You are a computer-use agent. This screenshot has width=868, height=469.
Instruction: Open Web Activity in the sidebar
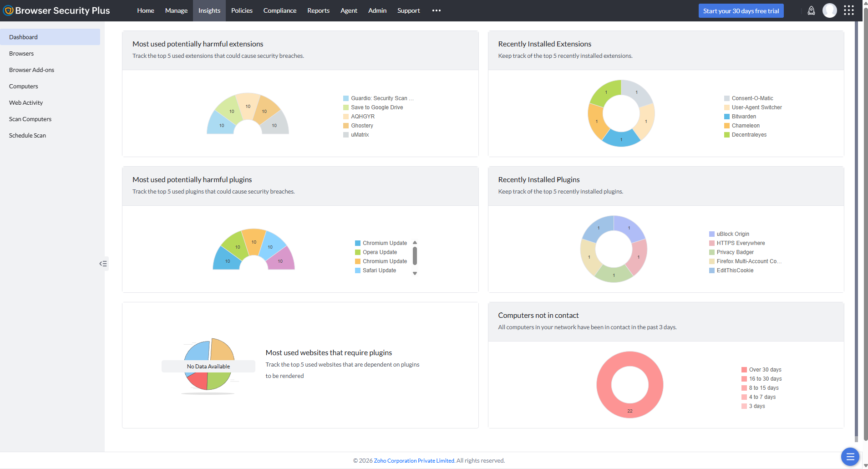pos(50,102)
